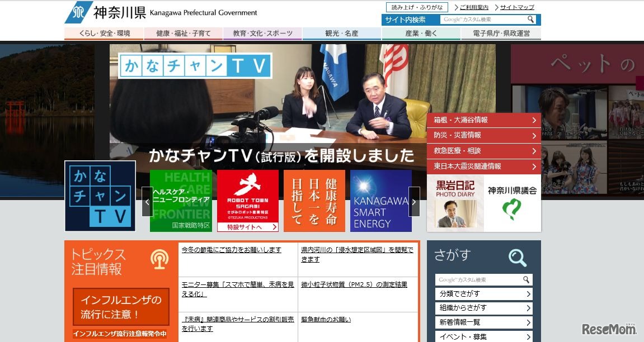Open the ヘルスケア・ニューフロンティア green banner
Viewport: 644px width, 342px height.
[x=181, y=201]
